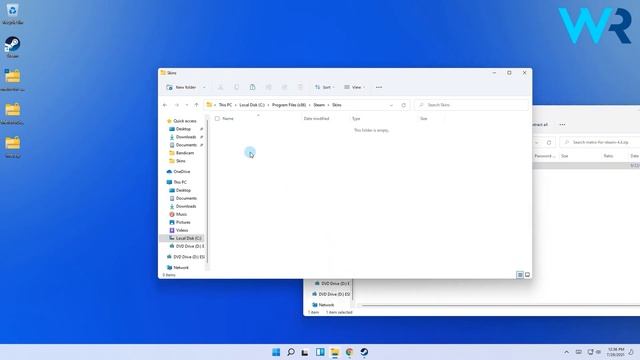Image resolution: width=640 pixels, height=360 pixels.
Task: Click the Forward arrow in Skins window
Action: 177,105
